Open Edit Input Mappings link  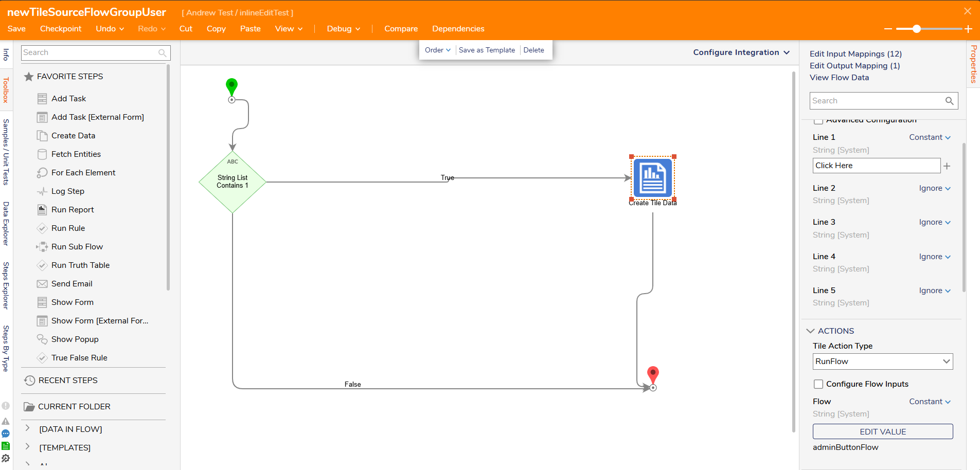click(x=855, y=54)
